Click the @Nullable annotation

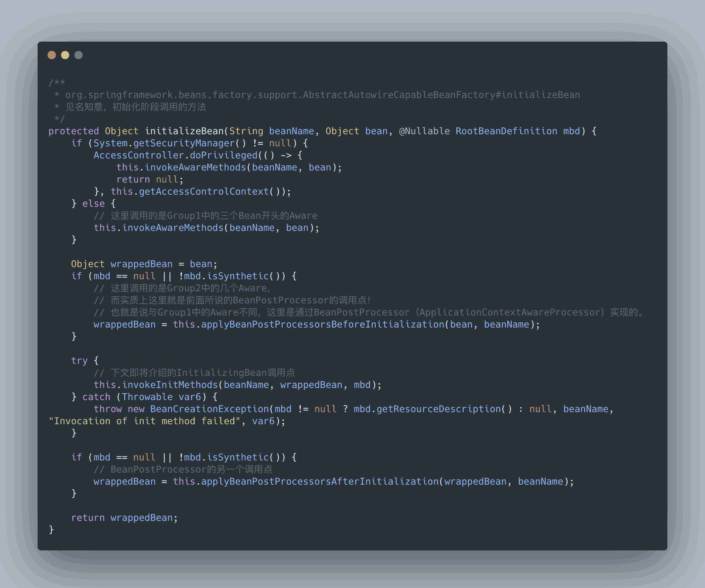pos(424,131)
